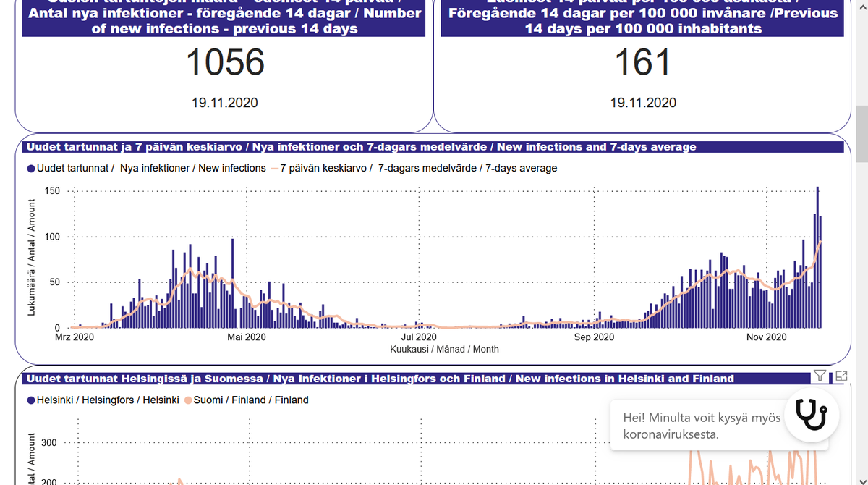
Task: Select the 161 per 100 000 value
Action: (643, 63)
